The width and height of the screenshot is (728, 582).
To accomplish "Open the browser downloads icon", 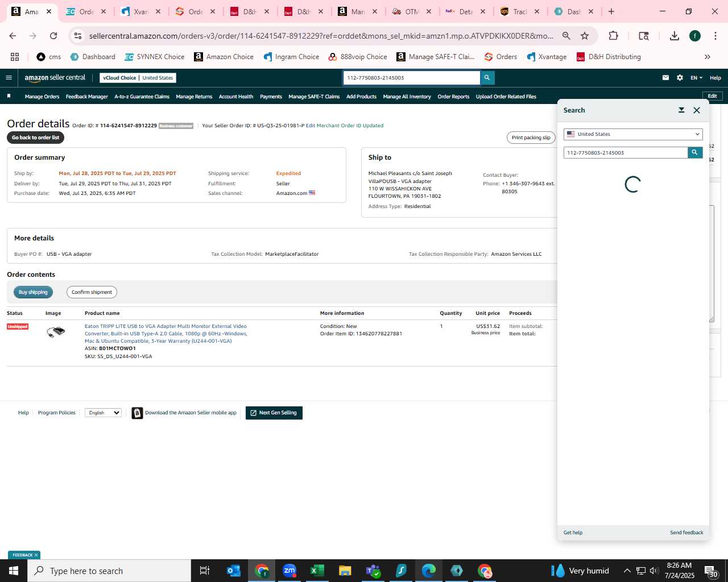I will pyautogui.click(x=675, y=36).
